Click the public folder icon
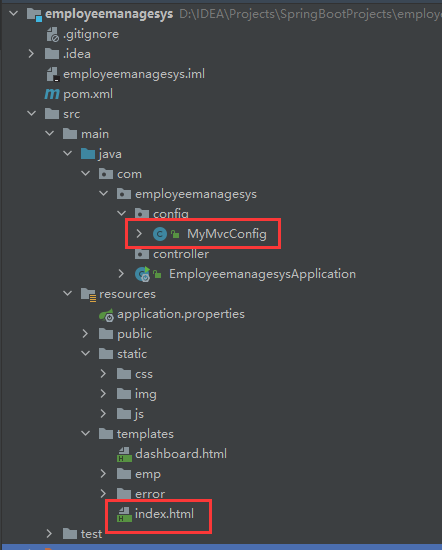442x550 pixels. (x=106, y=334)
